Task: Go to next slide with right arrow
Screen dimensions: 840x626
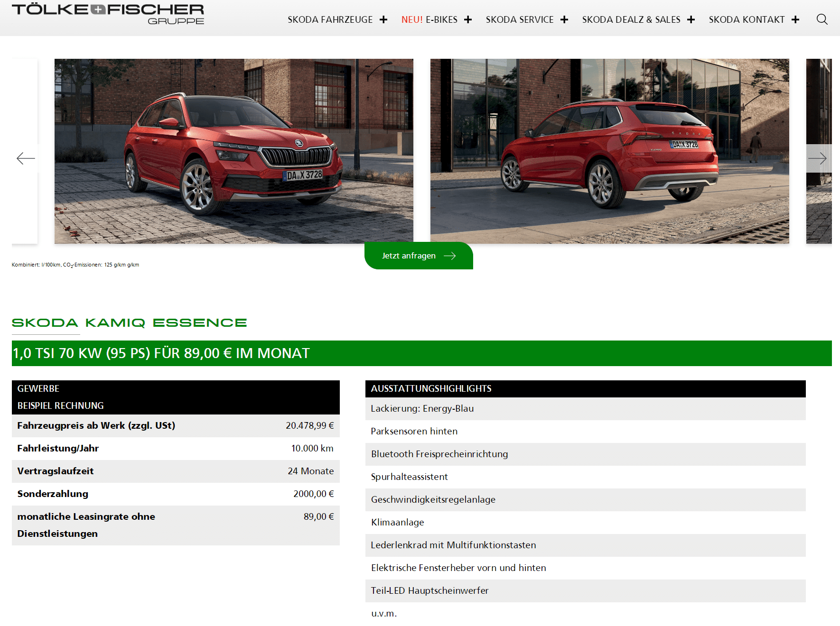Action: [x=818, y=158]
